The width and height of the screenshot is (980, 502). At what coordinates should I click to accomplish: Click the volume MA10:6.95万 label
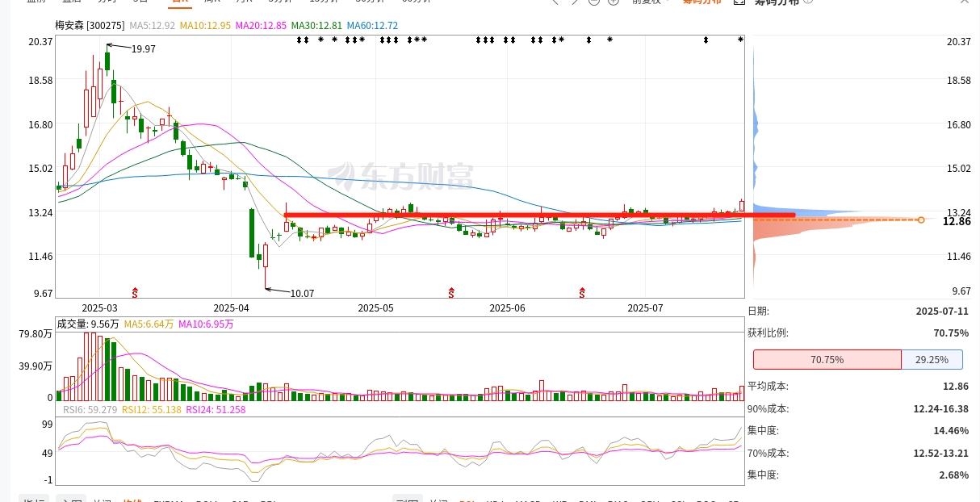point(206,324)
